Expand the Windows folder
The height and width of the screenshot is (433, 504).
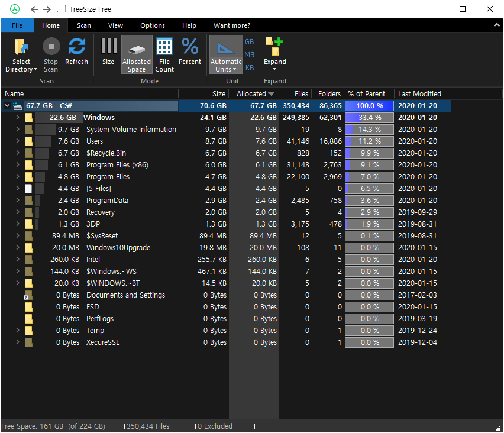[x=18, y=117]
